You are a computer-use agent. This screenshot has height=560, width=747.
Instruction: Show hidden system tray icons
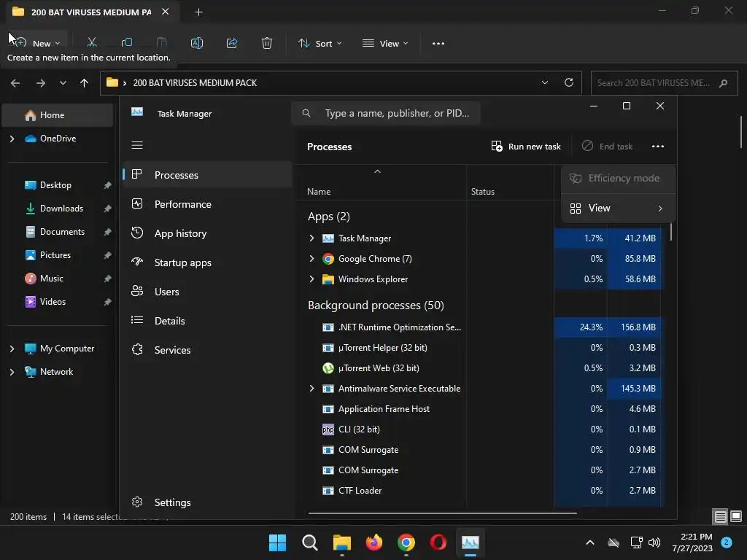589,542
